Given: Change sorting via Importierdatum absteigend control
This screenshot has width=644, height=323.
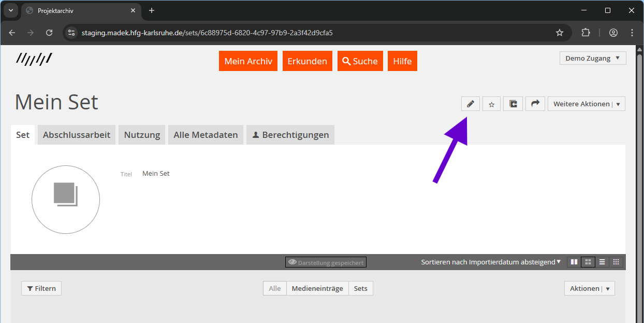Looking at the screenshot, I should pos(490,262).
